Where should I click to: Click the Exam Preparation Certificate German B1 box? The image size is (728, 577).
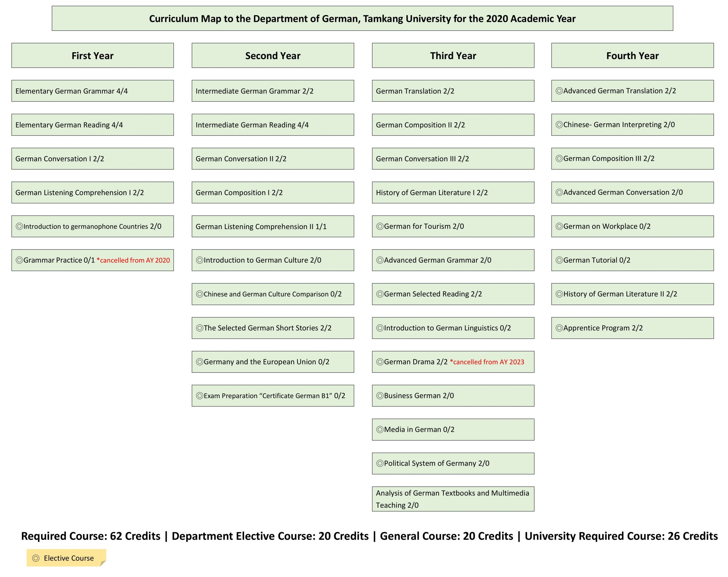point(273,395)
